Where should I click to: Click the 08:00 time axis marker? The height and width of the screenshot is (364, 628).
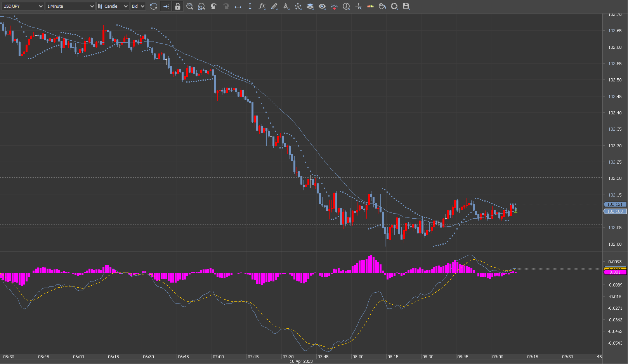pyautogui.click(x=358, y=357)
